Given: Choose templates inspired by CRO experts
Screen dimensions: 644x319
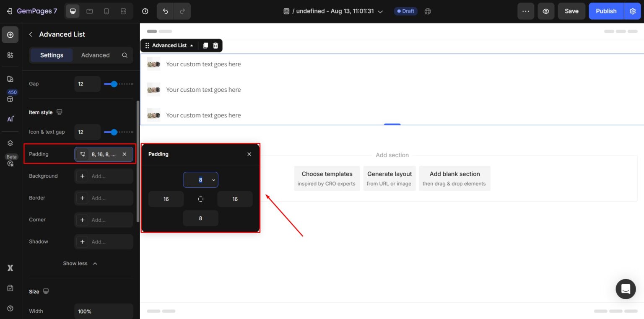Looking at the screenshot, I should coord(327,178).
